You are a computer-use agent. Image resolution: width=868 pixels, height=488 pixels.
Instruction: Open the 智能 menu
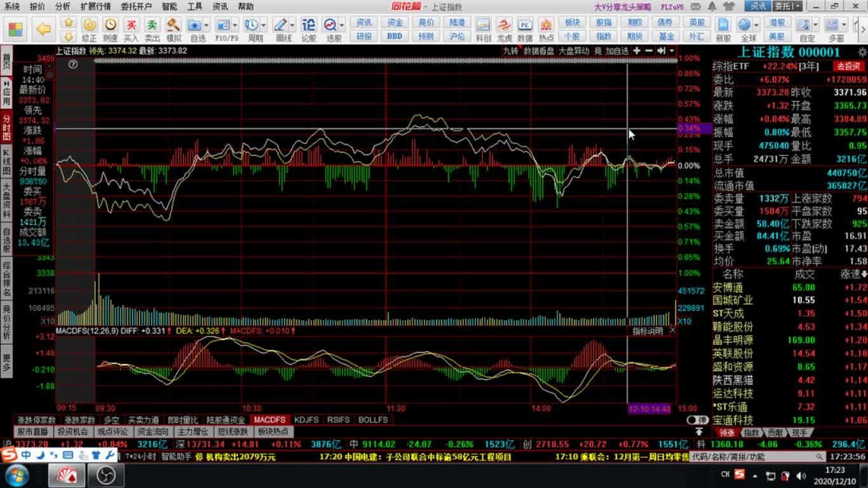[170, 6]
